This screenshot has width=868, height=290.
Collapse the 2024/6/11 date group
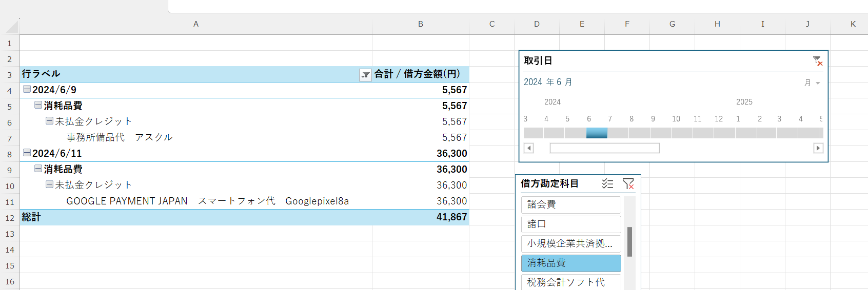(27, 153)
